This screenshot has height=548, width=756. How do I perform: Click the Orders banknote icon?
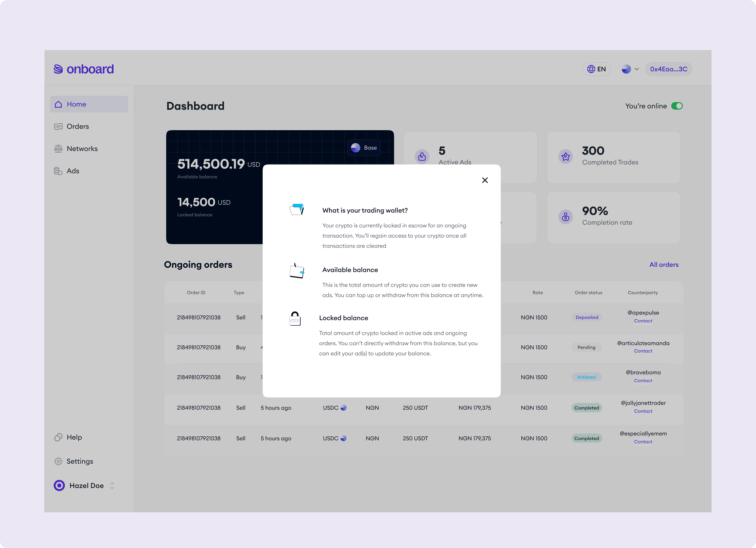tap(58, 126)
